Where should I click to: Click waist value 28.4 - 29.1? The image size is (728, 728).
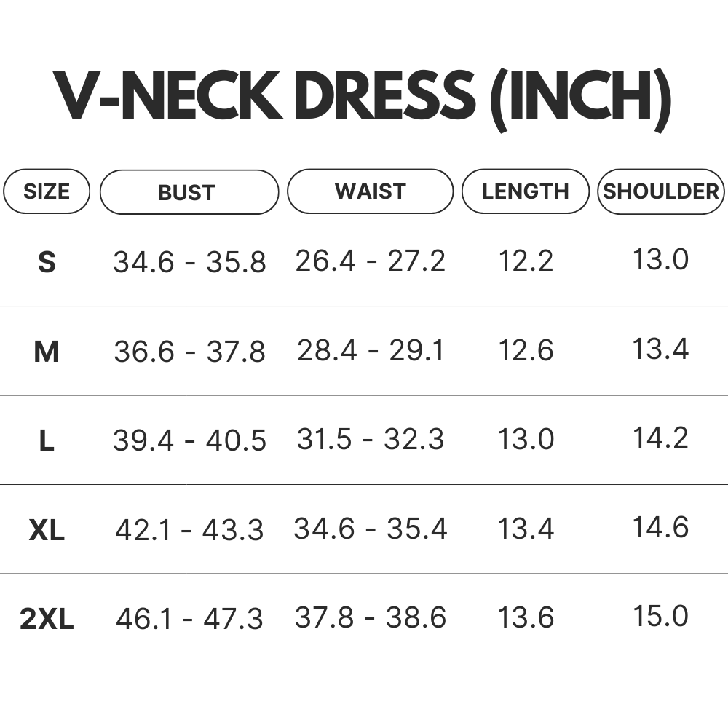371,351
